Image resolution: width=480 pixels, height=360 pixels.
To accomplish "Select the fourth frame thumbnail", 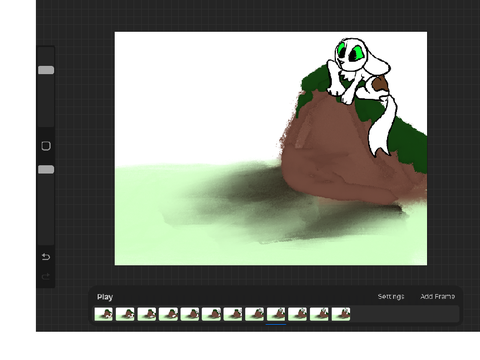I will [168, 314].
